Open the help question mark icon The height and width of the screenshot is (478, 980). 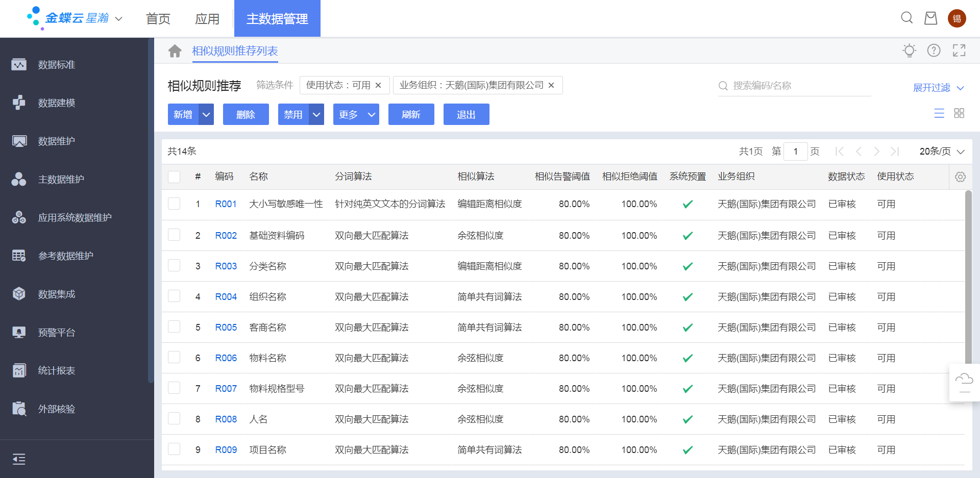(934, 51)
